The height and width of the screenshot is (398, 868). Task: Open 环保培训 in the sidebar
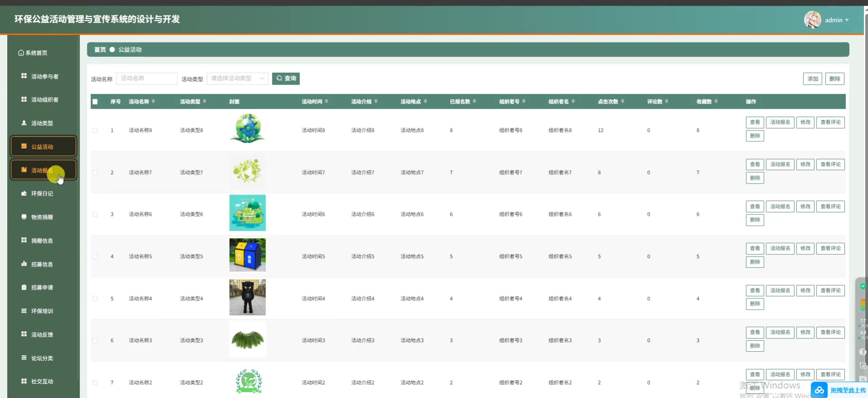coord(42,311)
